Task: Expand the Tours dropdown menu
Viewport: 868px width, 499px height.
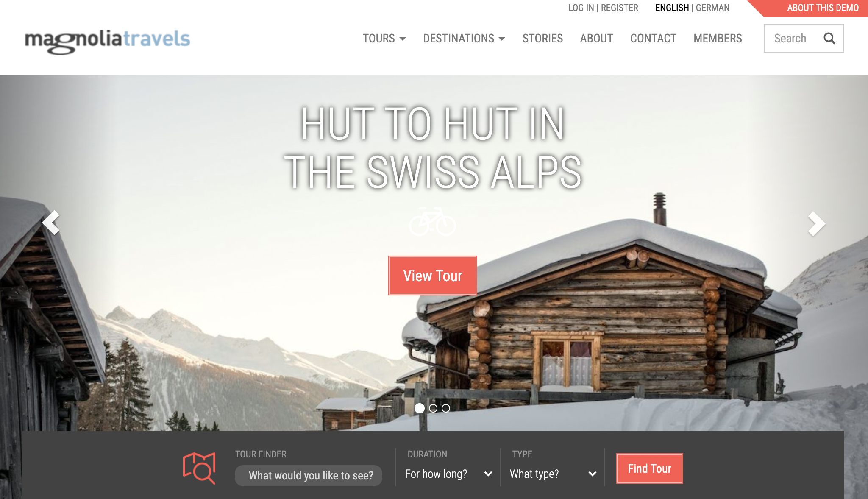Action: point(384,39)
